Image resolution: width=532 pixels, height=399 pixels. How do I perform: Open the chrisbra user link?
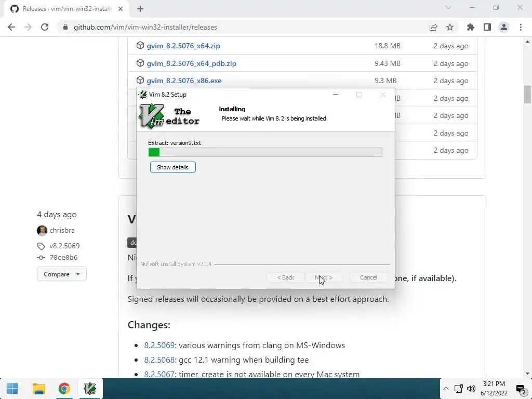pyautogui.click(x=62, y=230)
